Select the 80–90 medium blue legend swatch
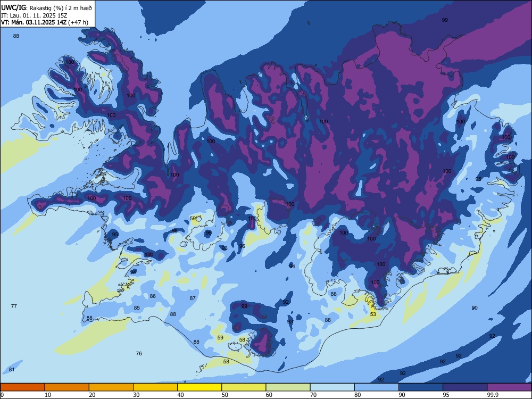 (x=376, y=387)
